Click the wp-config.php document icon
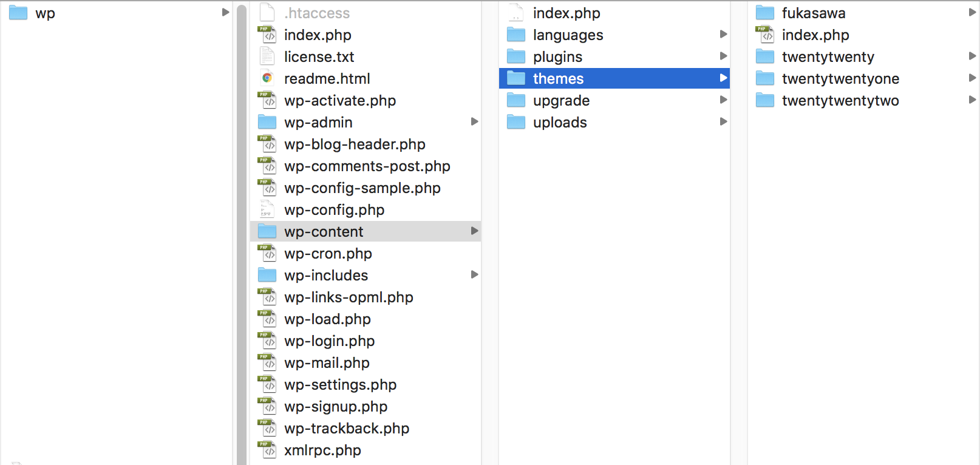This screenshot has width=980, height=465. tap(267, 209)
